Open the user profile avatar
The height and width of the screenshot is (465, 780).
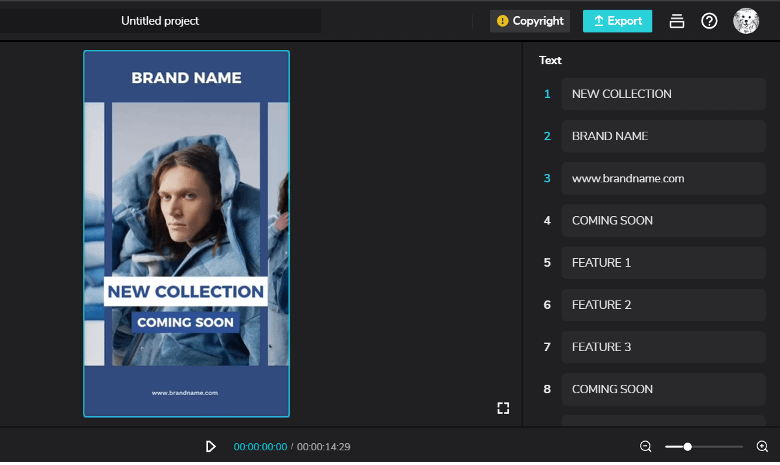point(746,21)
